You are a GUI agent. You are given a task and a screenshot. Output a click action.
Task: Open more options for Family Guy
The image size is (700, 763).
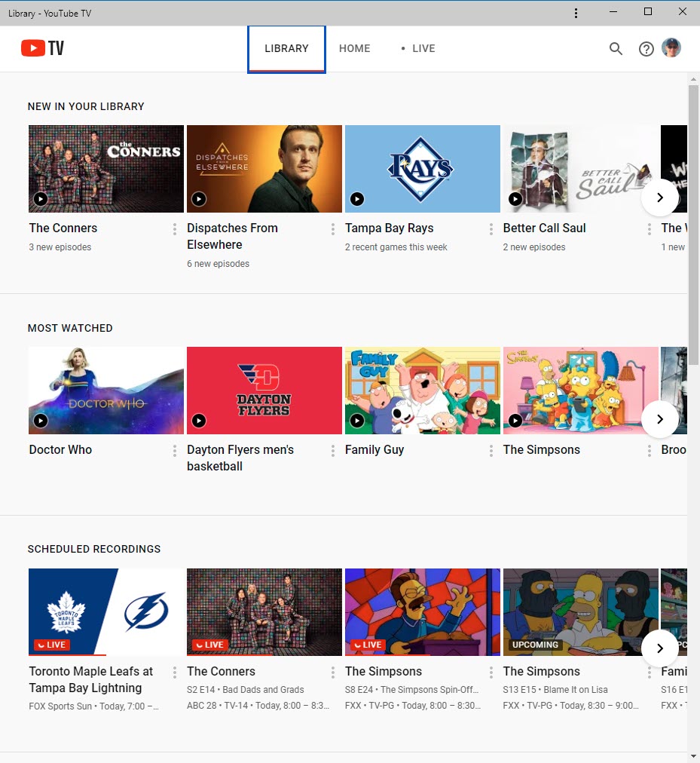[491, 451]
